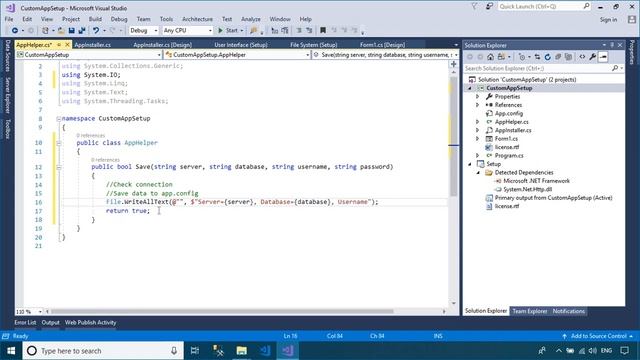The height and width of the screenshot is (360, 640).
Task: Click the notifications flag icon in title bar
Action: (474, 7)
